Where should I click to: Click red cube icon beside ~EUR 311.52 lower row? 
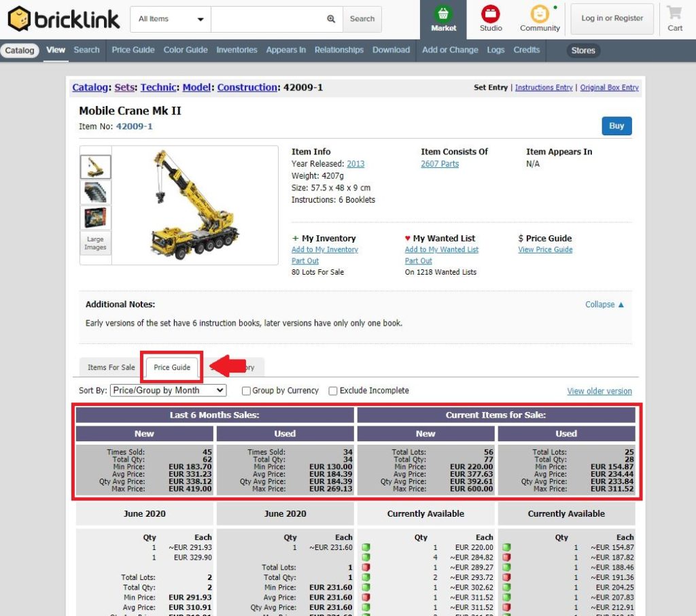coord(366,597)
